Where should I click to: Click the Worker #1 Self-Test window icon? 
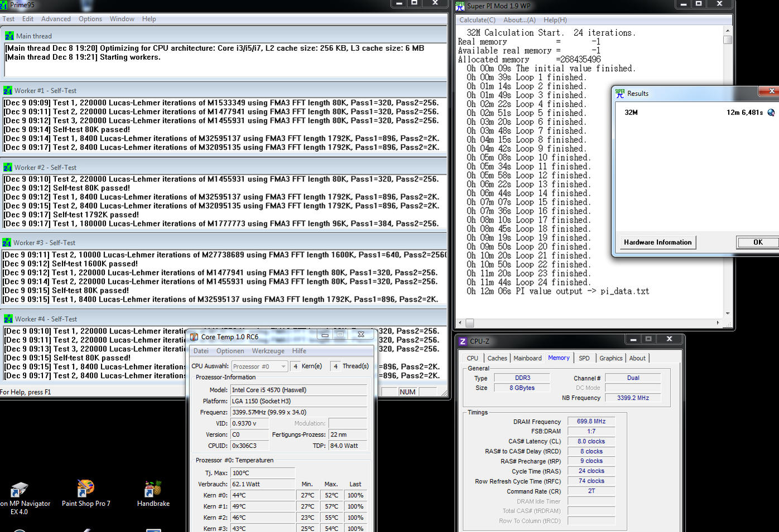point(7,90)
